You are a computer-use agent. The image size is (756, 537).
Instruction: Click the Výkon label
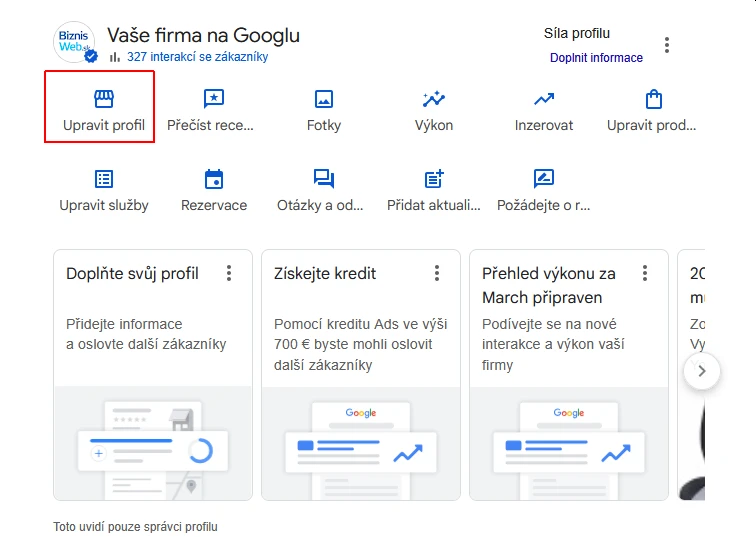pyautogui.click(x=433, y=125)
